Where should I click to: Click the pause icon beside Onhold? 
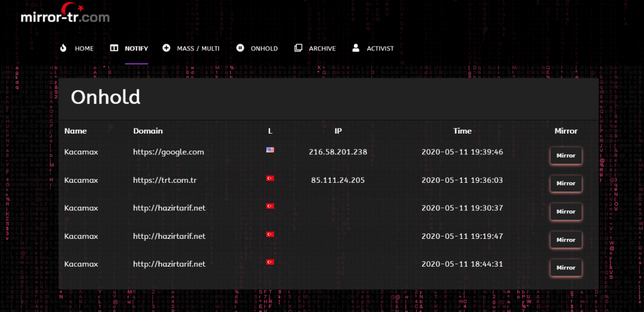click(240, 48)
